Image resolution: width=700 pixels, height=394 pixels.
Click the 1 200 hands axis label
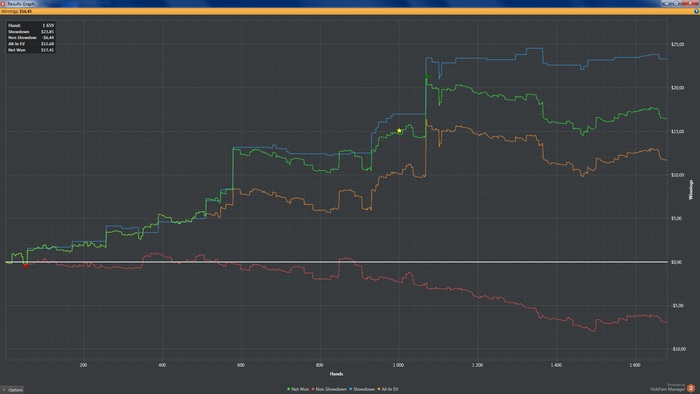coord(477,365)
